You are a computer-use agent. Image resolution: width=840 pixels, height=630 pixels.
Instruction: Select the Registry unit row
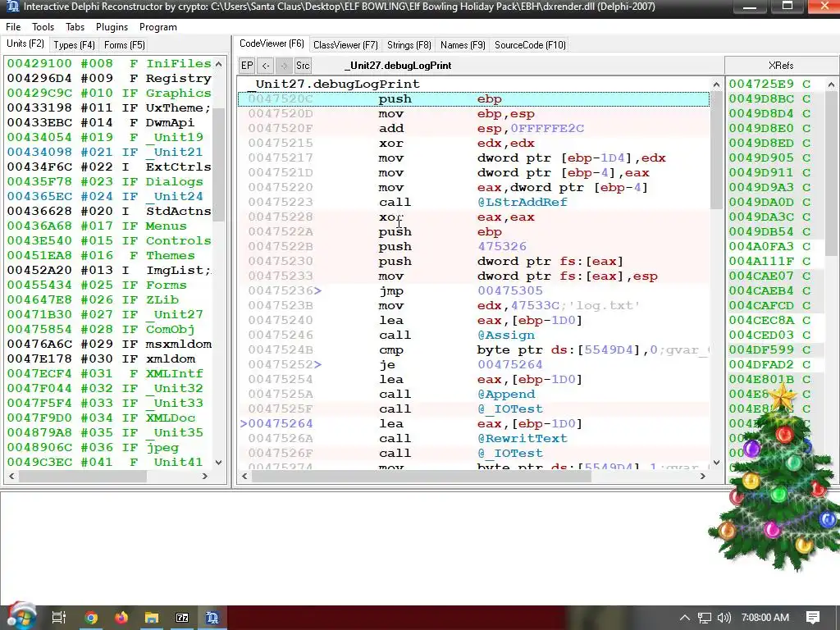[x=109, y=78]
